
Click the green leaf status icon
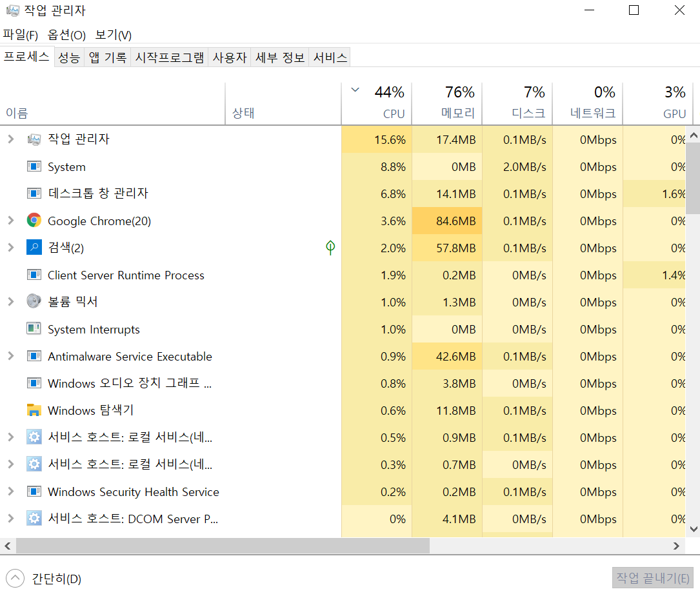[330, 248]
